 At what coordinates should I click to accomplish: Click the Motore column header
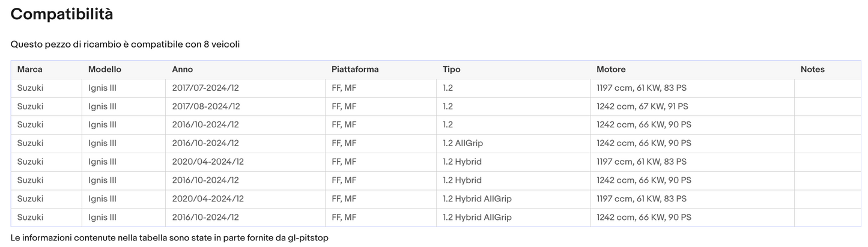[x=611, y=70]
